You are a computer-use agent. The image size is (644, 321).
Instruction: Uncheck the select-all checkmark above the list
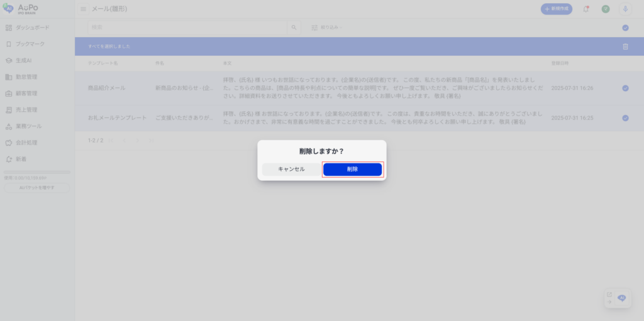pos(625,28)
